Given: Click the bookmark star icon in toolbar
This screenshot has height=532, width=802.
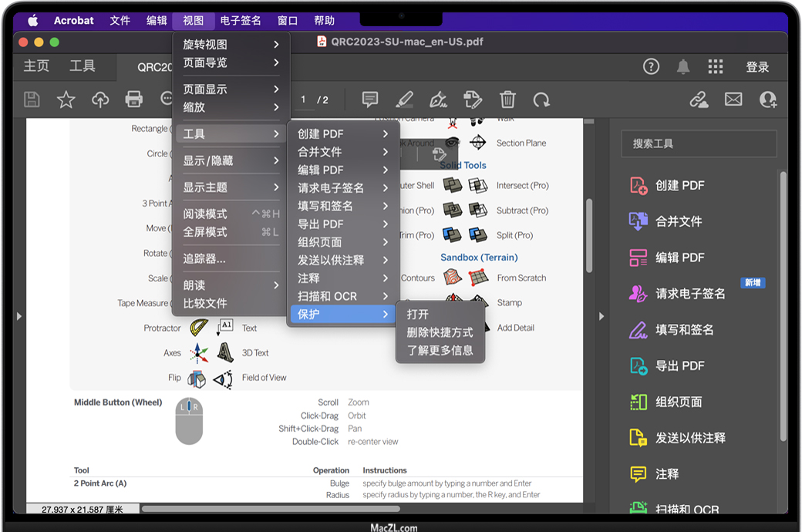Looking at the screenshot, I should (x=66, y=99).
